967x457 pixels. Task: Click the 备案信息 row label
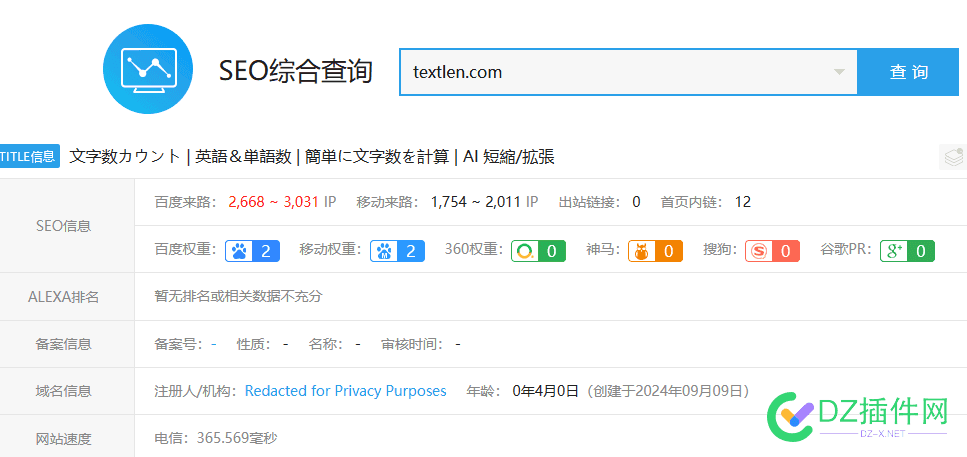pos(64,344)
